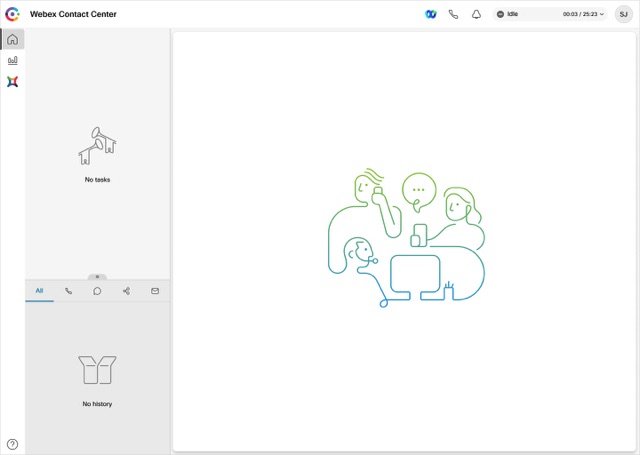
Task: Filter history by chat bubble tab
Action: click(97, 291)
